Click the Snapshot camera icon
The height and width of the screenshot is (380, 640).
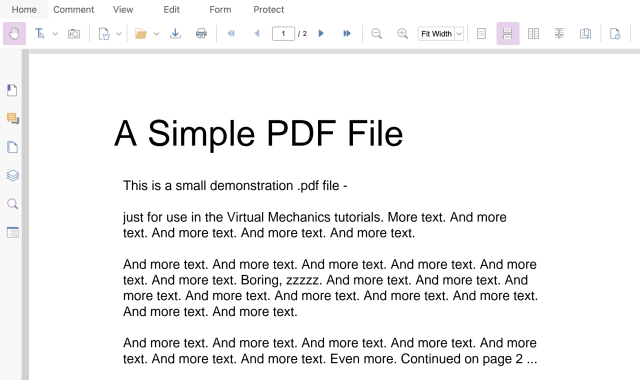tap(74, 33)
